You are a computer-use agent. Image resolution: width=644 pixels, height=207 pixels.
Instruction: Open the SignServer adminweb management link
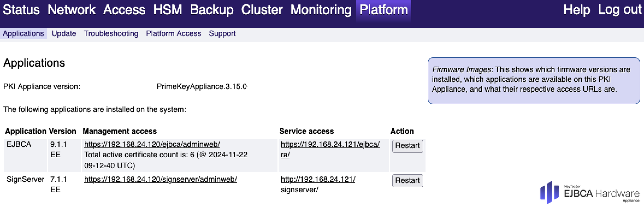coord(160,179)
